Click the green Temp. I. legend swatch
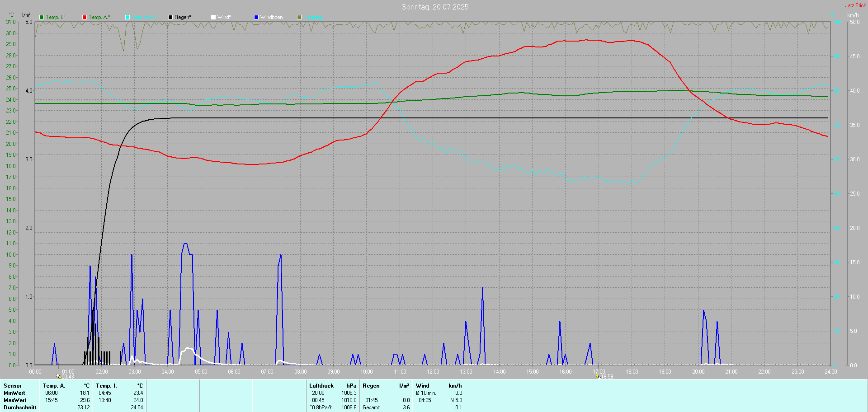 pos(42,17)
